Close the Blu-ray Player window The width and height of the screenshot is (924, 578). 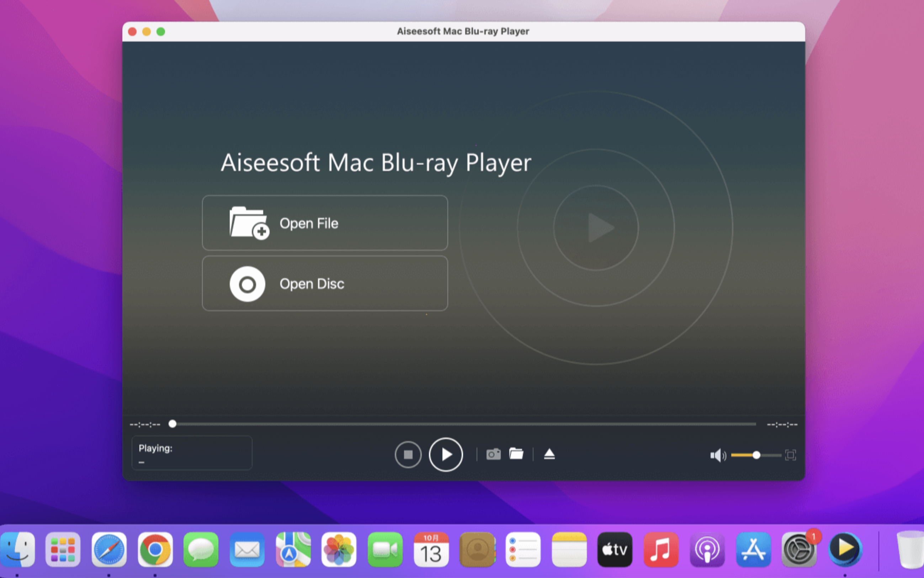pos(132,32)
